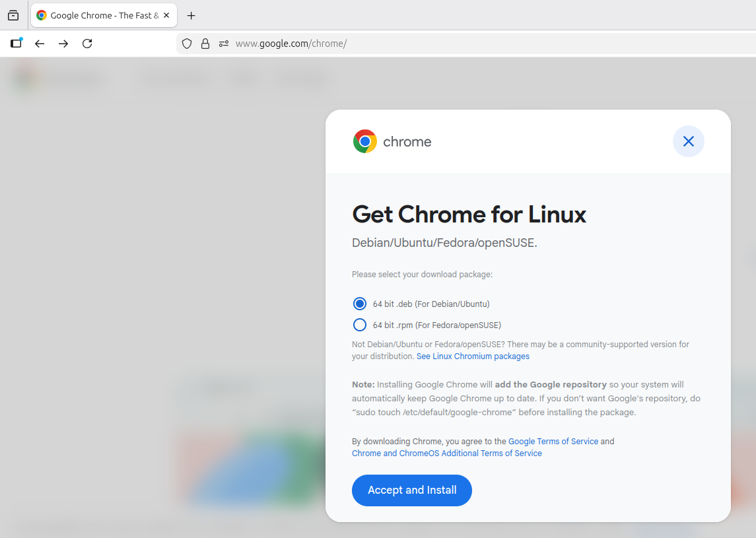Choose the 64 bit .rpm package option

coord(360,325)
